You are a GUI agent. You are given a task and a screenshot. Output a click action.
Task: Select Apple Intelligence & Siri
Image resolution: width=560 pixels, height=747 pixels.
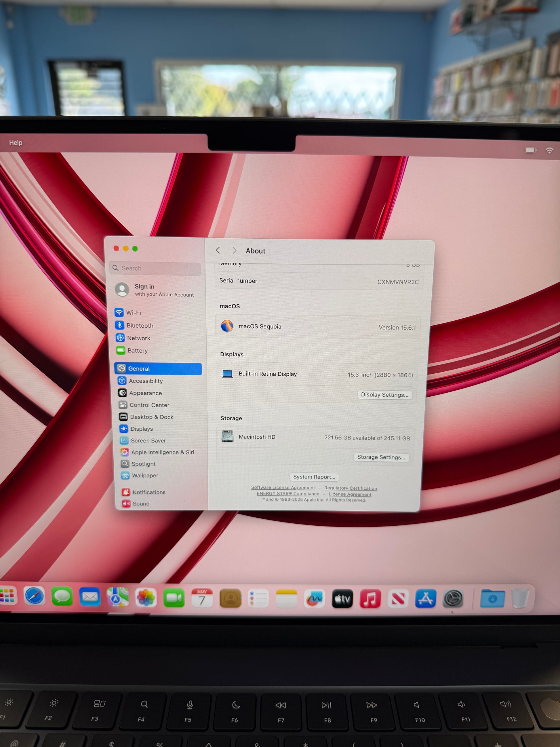(x=162, y=452)
